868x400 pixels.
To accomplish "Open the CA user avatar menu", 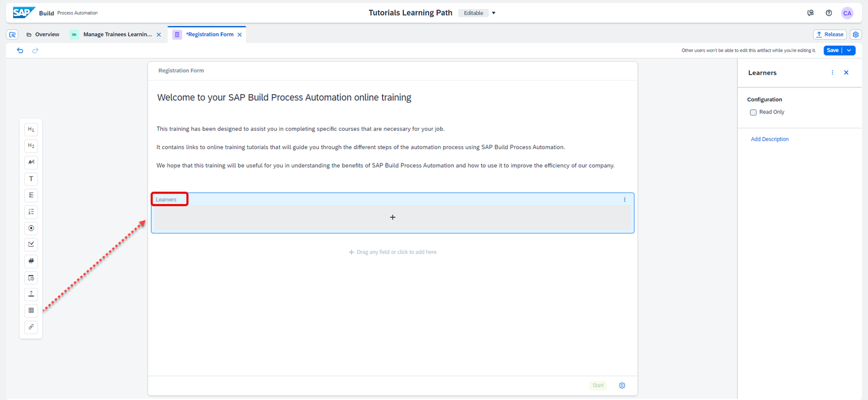I will (847, 13).
